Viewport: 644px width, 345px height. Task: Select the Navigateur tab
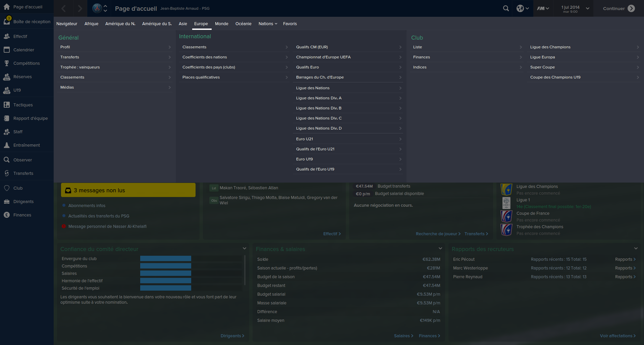67,23
